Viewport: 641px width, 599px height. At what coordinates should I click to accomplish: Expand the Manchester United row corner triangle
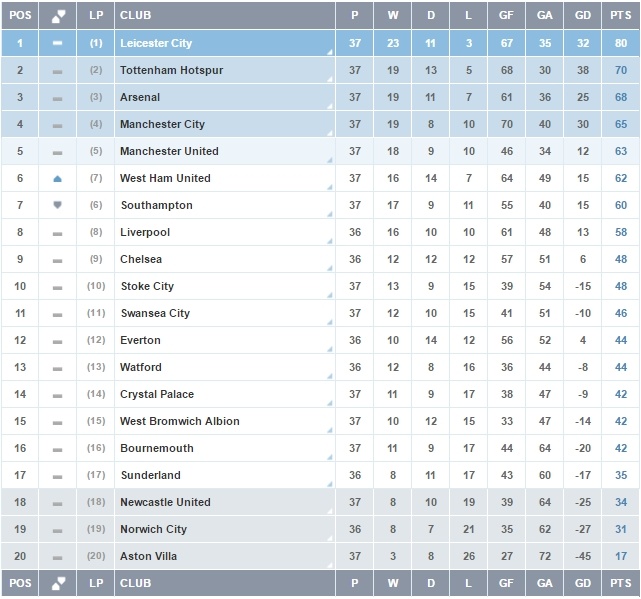(330, 162)
